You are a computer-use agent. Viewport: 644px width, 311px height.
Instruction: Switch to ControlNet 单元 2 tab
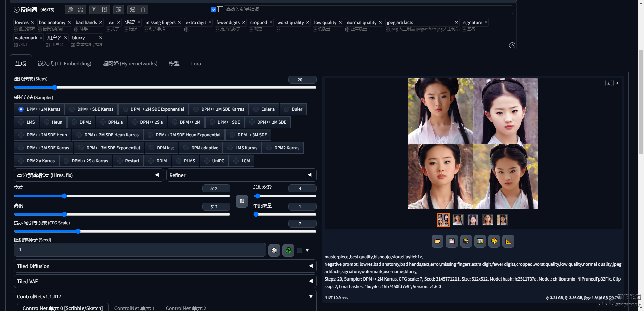[186, 308]
